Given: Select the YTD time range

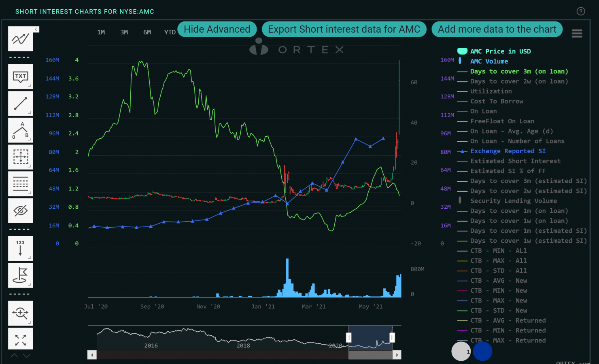Looking at the screenshot, I should pyautogui.click(x=170, y=32).
